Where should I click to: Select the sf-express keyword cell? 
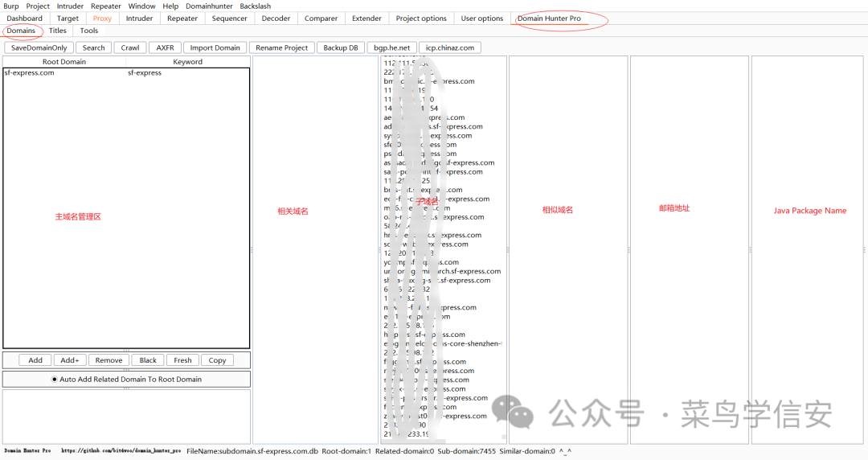pyautogui.click(x=187, y=72)
